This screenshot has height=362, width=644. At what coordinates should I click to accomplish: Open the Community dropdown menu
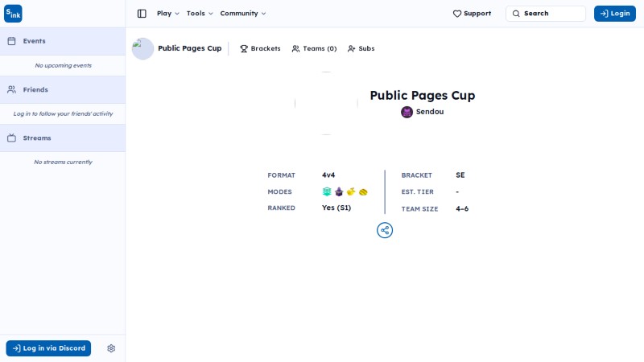click(x=243, y=14)
